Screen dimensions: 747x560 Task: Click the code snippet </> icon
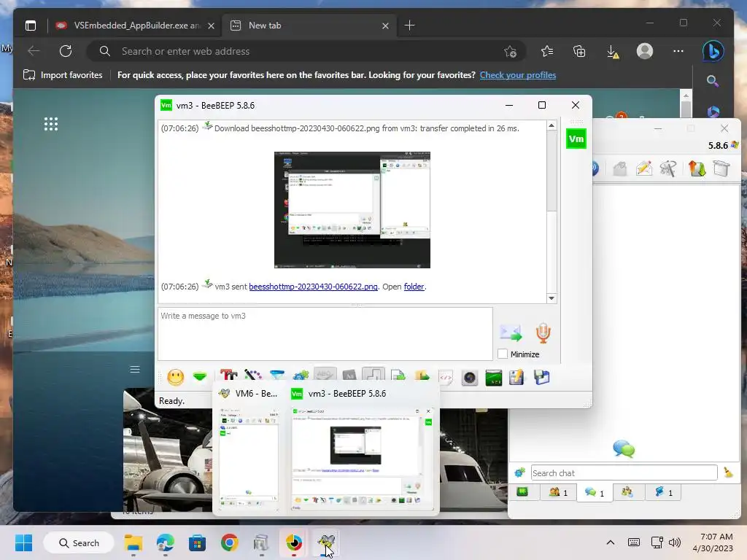446,378
